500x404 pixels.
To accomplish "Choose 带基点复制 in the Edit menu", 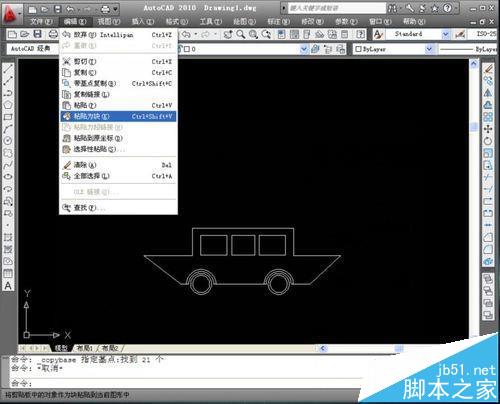I will [118, 83].
